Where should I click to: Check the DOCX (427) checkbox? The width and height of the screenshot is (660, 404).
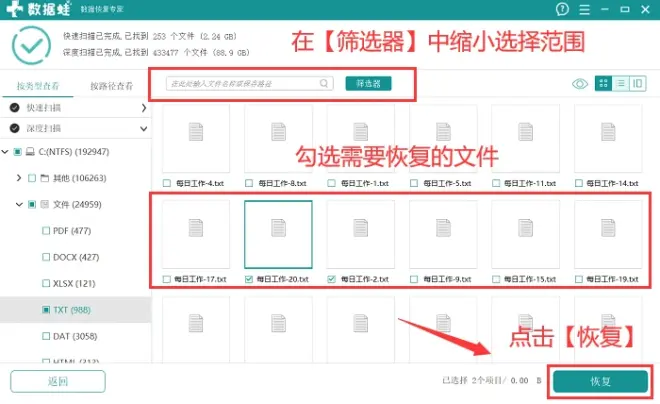pos(46,257)
